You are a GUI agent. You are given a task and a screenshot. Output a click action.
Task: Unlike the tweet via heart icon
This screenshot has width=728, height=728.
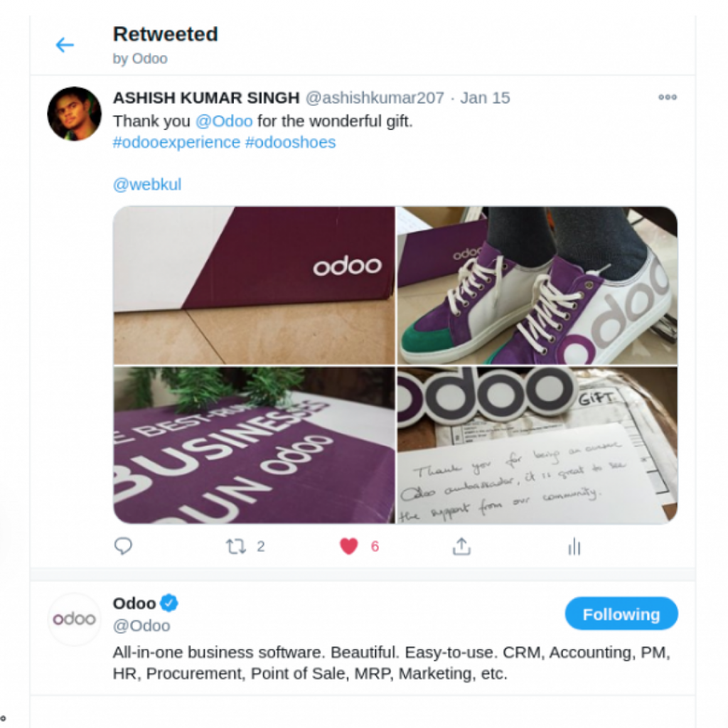coord(348,546)
